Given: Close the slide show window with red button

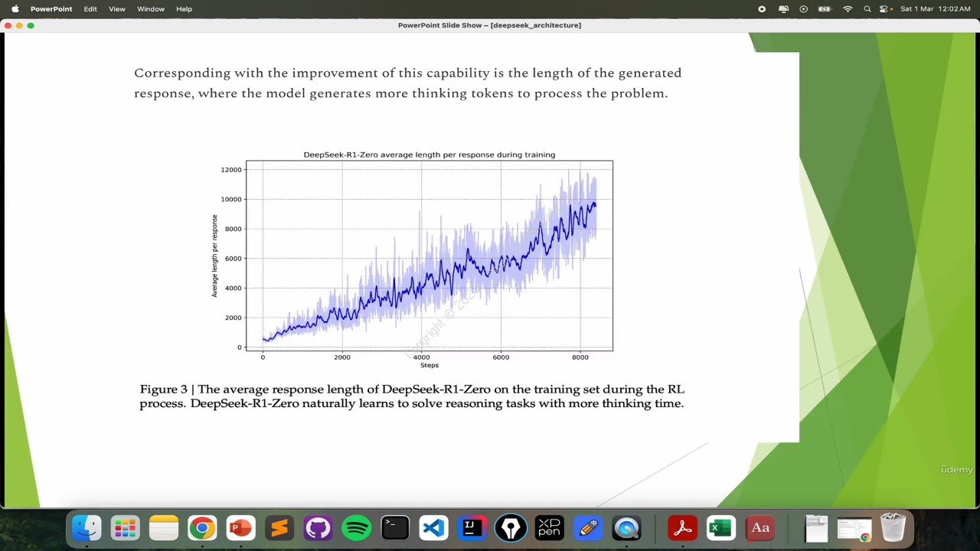Looking at the screenshot, I should [x=8, y=25].
